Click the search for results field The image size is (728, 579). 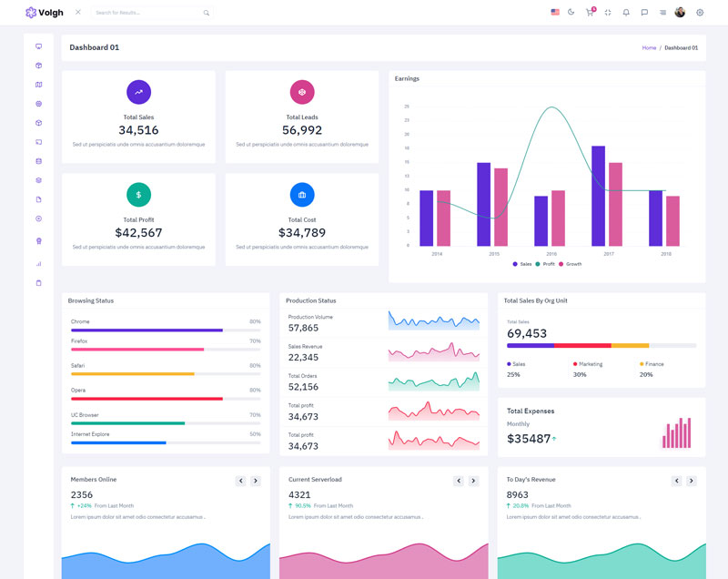[146, 13]
